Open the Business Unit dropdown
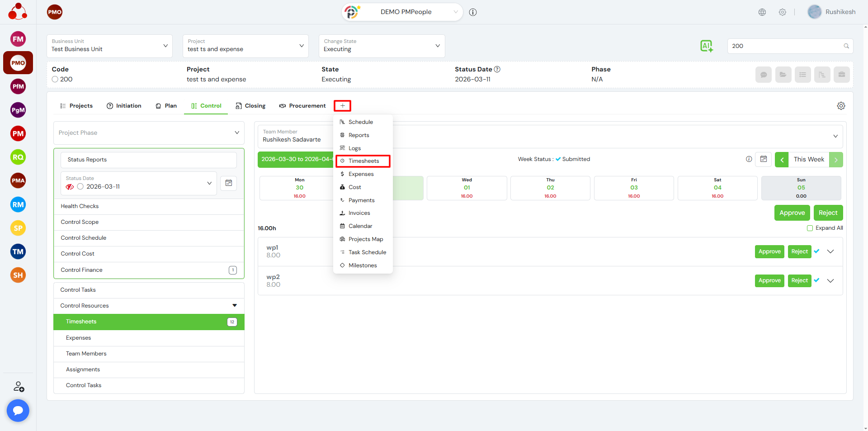 109,46
